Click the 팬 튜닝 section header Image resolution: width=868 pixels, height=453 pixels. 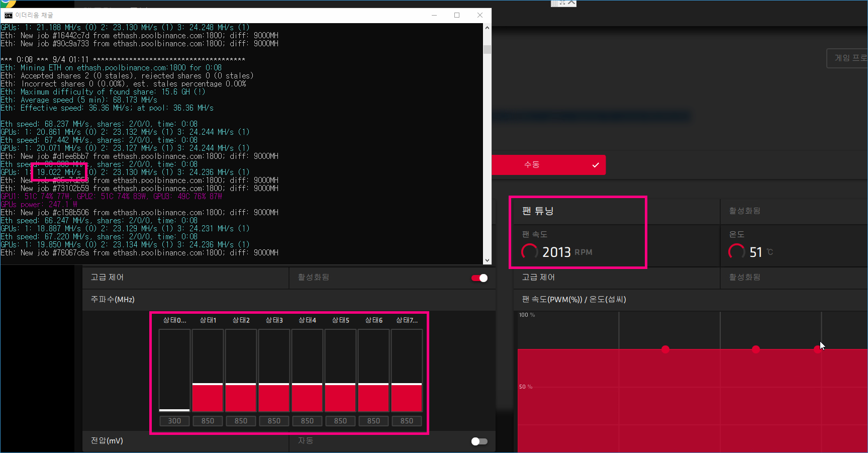pos(538,211)
